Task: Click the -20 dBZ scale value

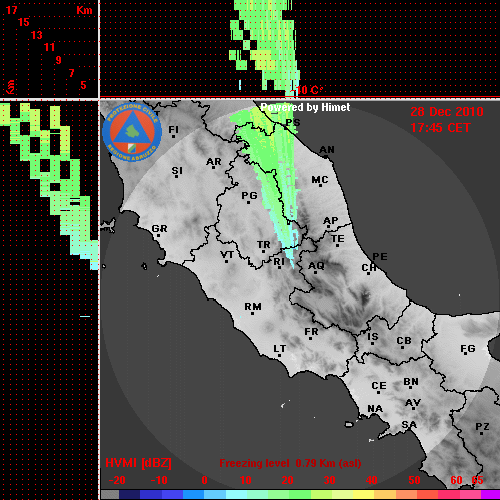Action: [x=117, y=480]
